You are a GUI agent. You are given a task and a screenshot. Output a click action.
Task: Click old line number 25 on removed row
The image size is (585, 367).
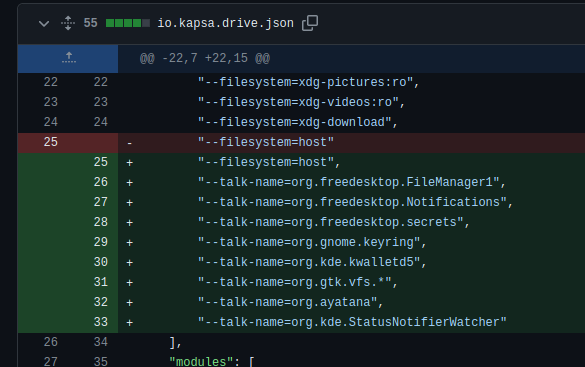click(51, 142)
